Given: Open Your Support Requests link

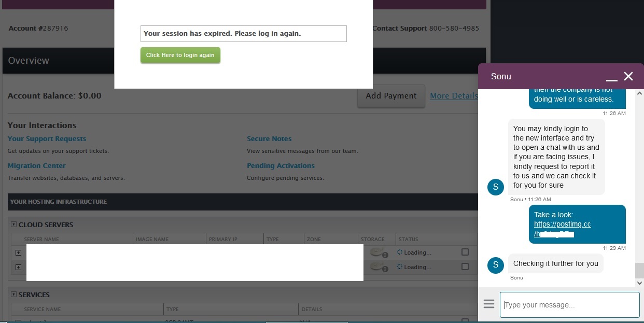Looking at the screenshot, I should [x=47, y=138].
